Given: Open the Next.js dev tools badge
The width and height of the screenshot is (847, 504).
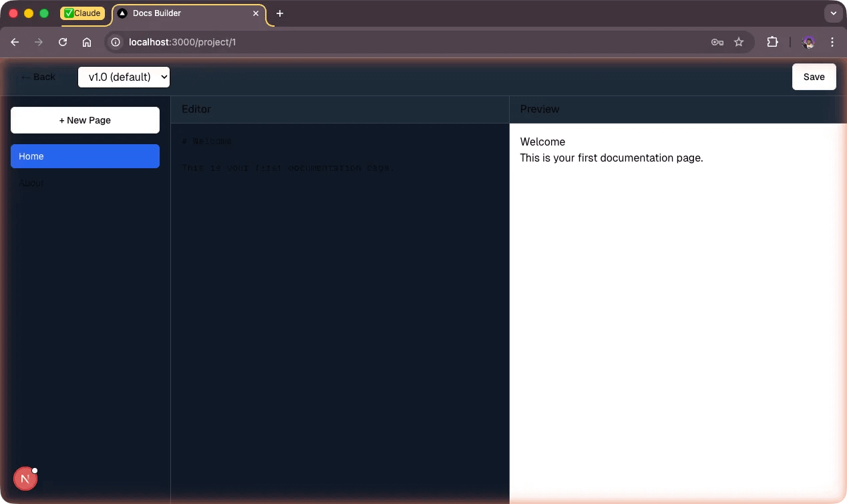Looking at the screenshot, I should [x=25, y=479].
